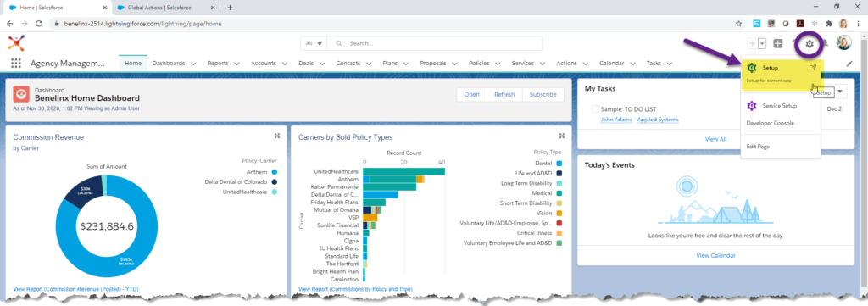Expand the Dashboards tab chevron
This screenshot has width=868, height=306.
(x=192, y=64)
